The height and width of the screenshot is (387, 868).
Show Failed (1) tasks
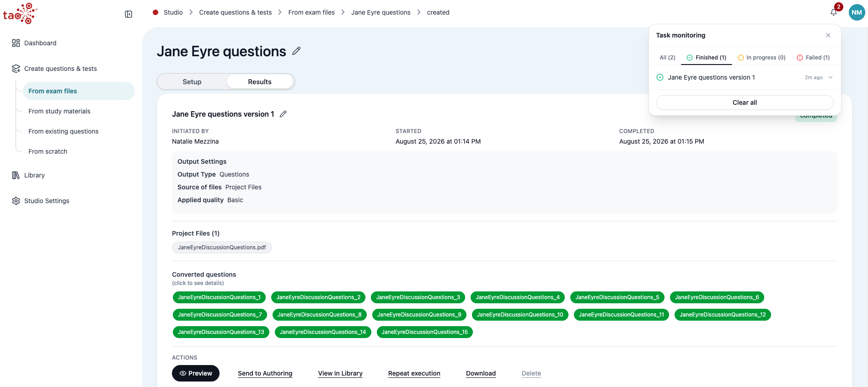[x=813, y=58]
